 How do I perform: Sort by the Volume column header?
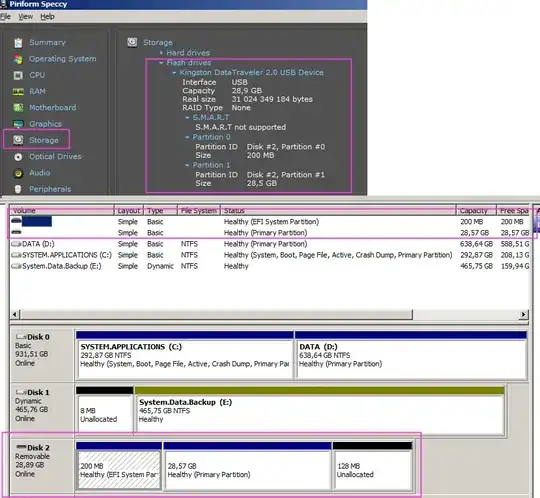[x=62, y=210]
